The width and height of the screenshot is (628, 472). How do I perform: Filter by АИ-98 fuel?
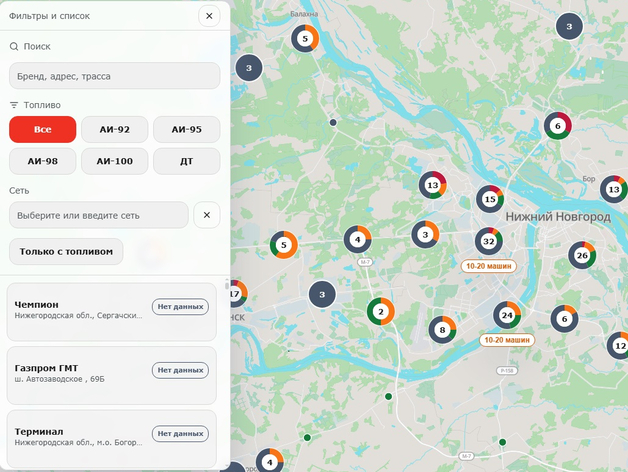[x=42, y=161]
